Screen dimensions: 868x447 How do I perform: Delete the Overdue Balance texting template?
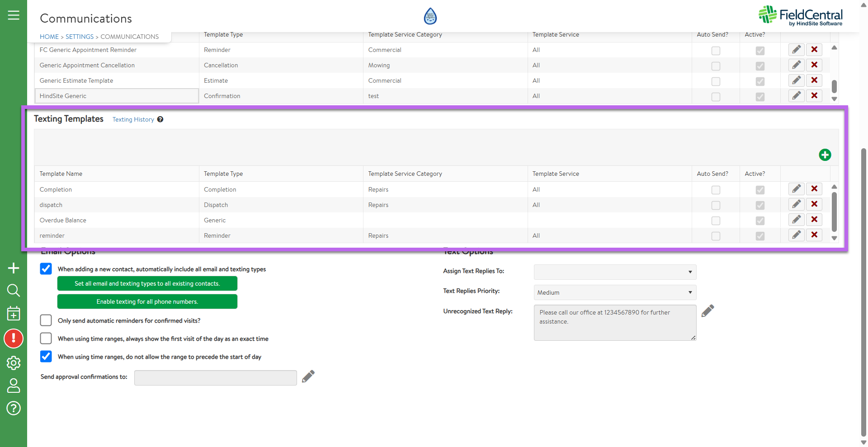pos(814,220)
